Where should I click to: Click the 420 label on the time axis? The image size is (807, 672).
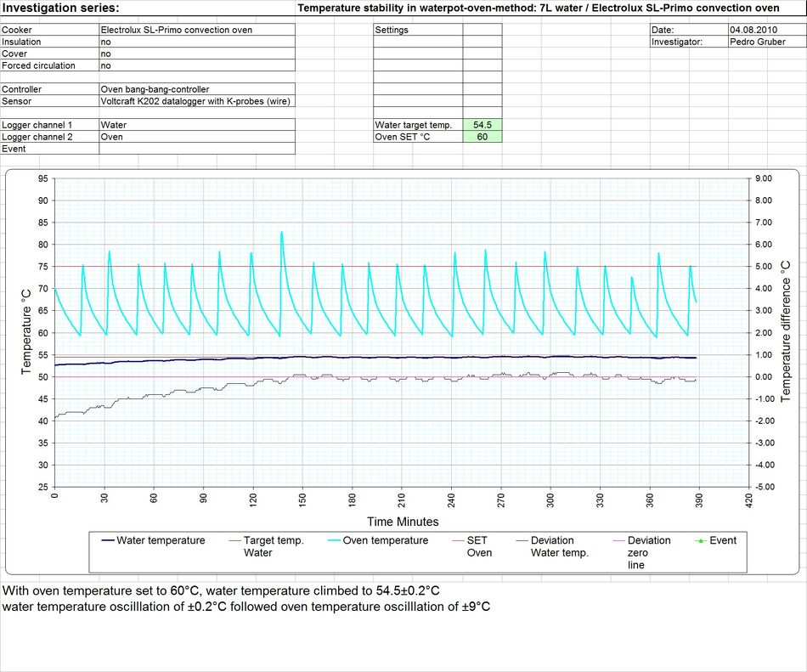click(748, 500)
